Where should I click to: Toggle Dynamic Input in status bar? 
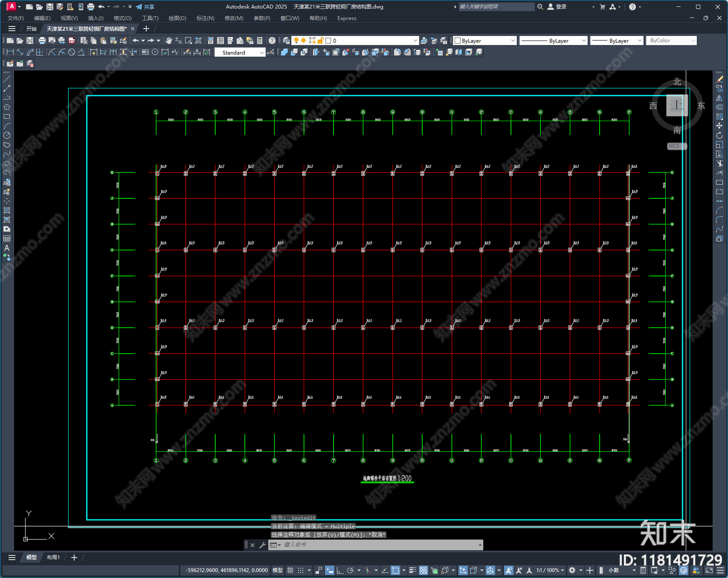click(329, 570)
